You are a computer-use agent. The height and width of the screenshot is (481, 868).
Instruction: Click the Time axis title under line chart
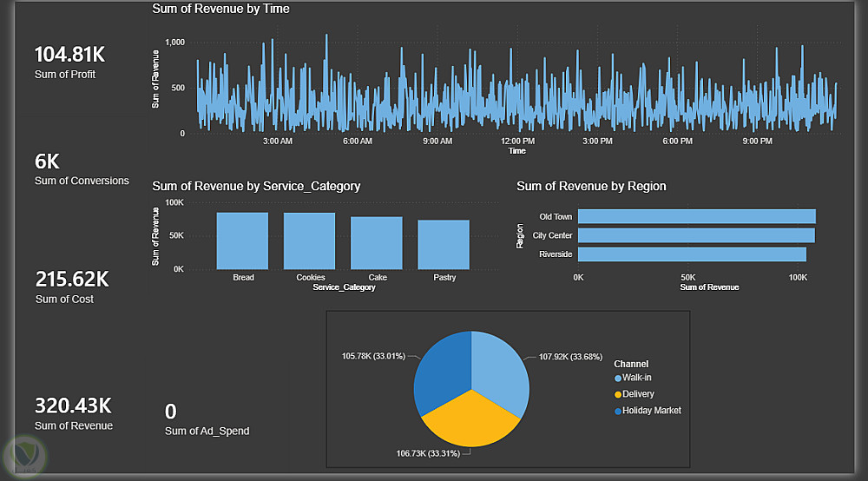coord(517,150)
